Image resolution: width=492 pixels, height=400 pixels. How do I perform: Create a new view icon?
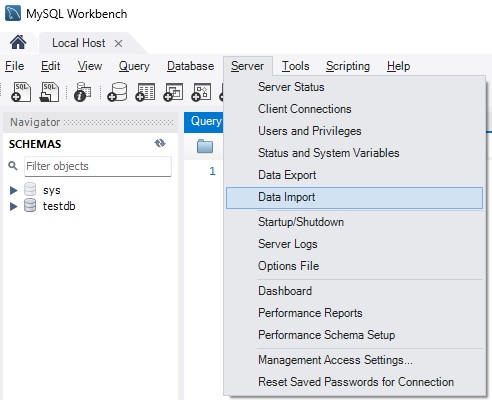173,92
